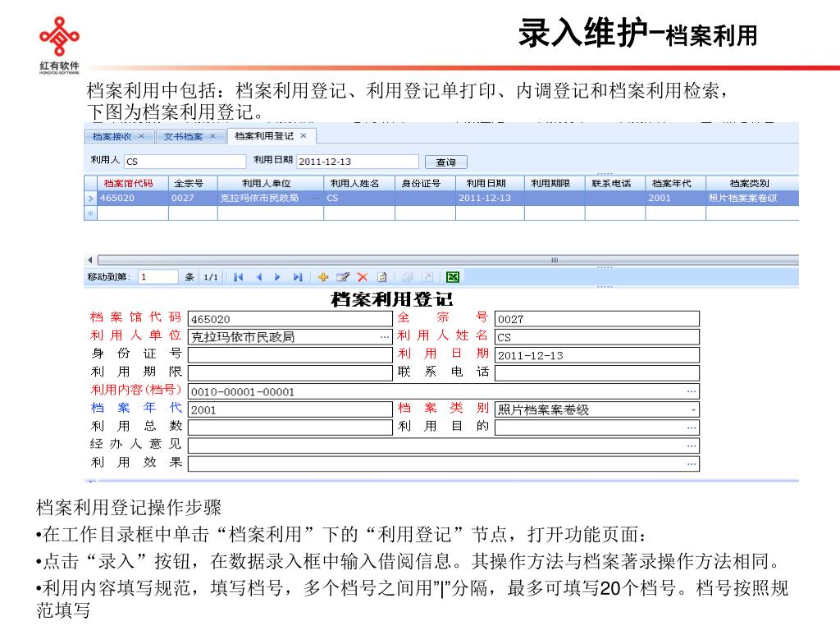
Task: Click the 档案馆代码 form field
Action: click(x=290, y=319)
